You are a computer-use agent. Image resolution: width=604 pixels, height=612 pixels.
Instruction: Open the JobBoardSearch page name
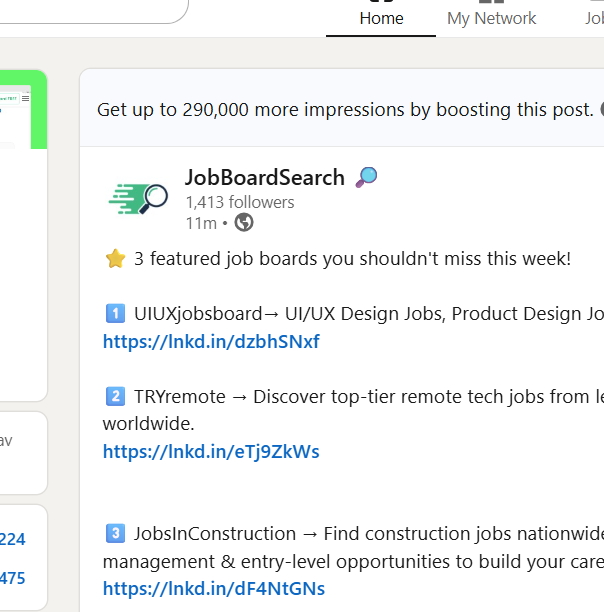coord(265,178)
